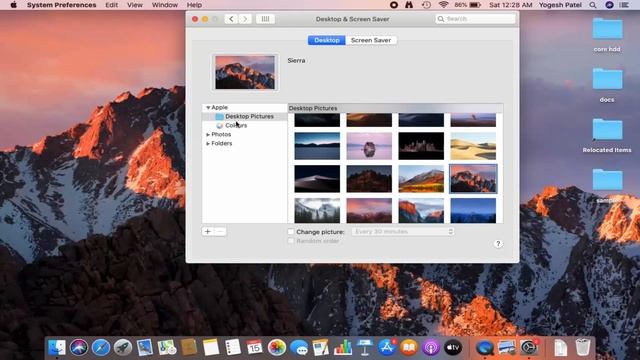Open the Apple TV app in dock
The image size is (640, 360).
tap(453, 347)
